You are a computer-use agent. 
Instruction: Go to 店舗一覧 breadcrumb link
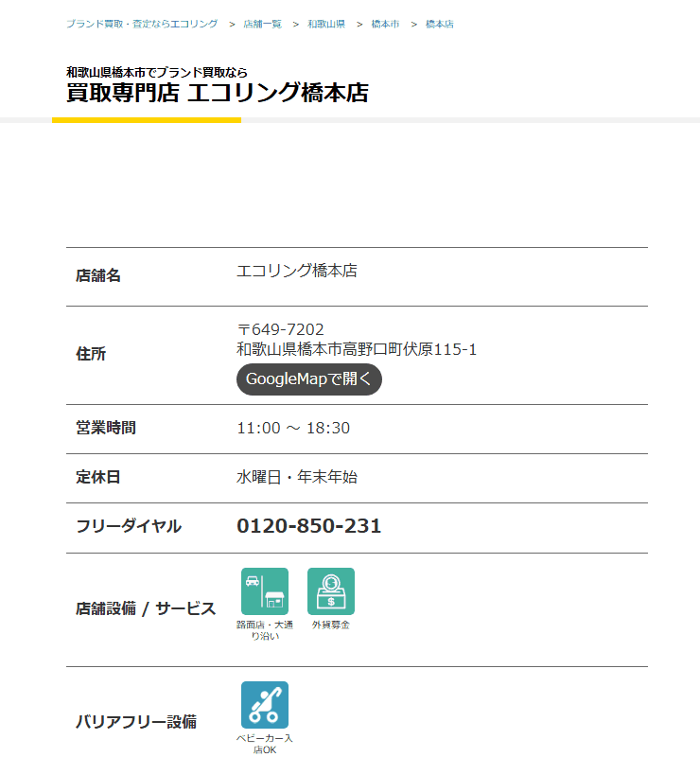pyautogui.click(x=263, y=25)
